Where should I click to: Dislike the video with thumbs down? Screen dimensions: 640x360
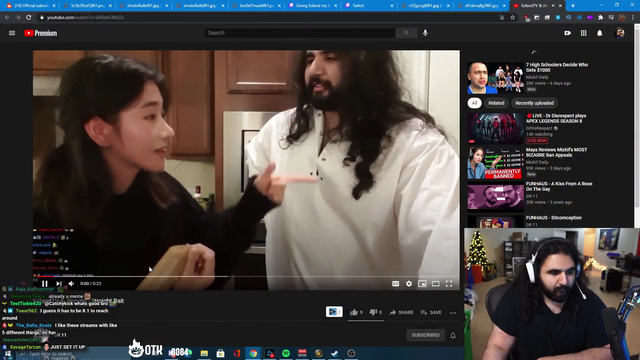(x=376, y=312)
